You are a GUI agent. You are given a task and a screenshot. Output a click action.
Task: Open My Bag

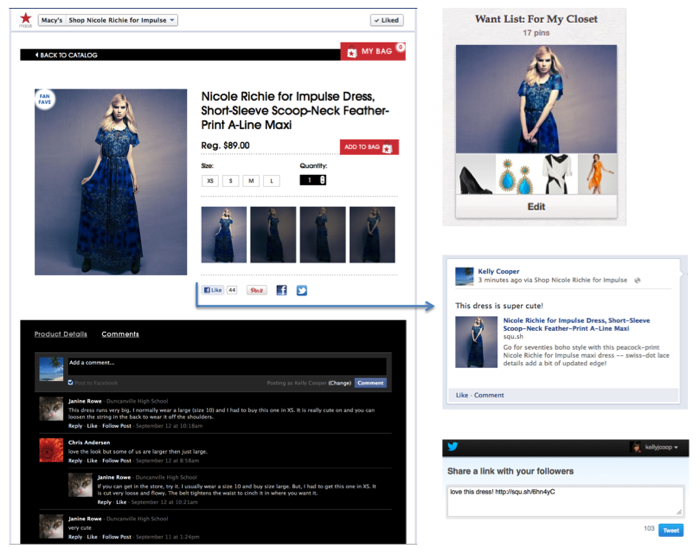[x=372, y=51]
